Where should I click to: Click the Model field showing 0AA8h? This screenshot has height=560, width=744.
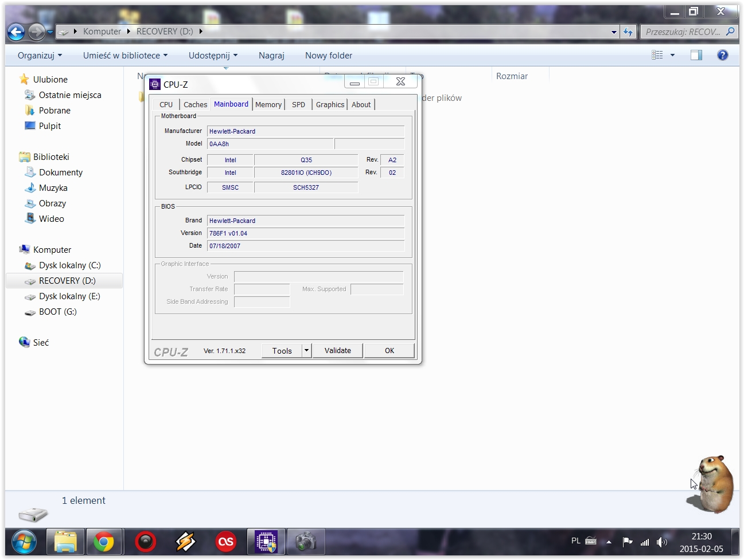click(x=270, y=144)
